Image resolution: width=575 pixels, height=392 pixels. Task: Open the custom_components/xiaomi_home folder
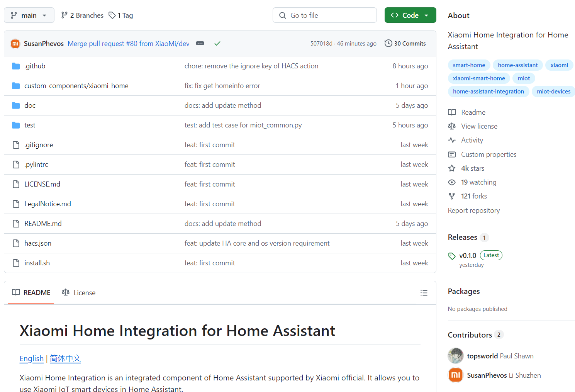pyautogui.click(x=76, y=86)
